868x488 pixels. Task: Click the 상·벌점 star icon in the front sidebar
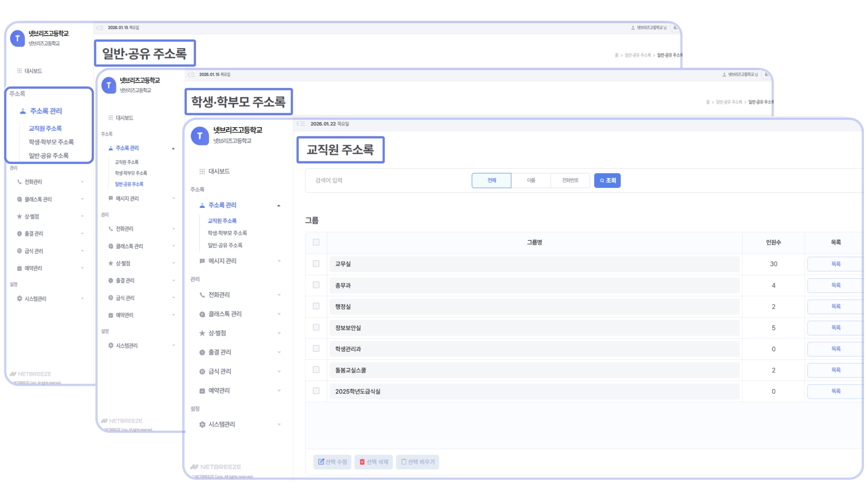point(202,333)
